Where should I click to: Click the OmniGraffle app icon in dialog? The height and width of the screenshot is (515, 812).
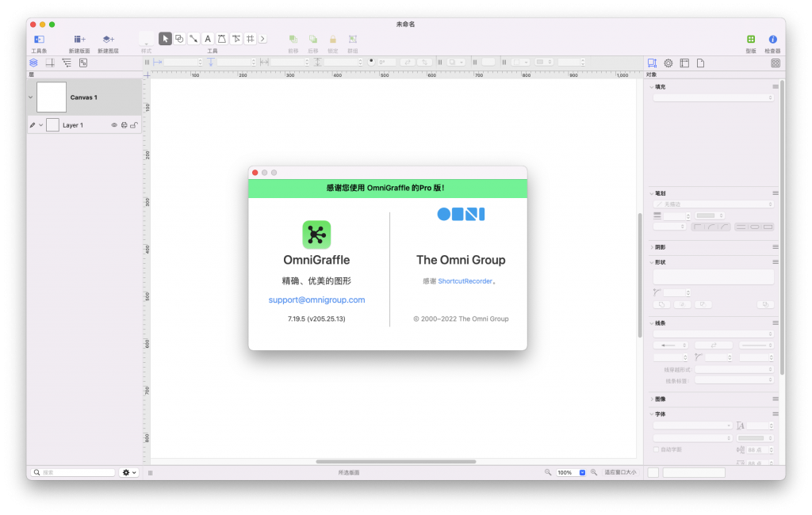(x=316, y=235)
